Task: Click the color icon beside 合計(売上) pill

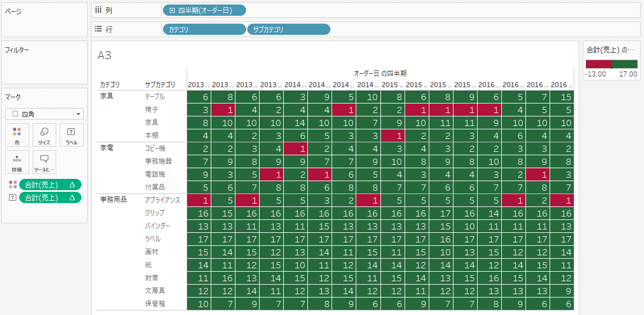Action: coord(13,184)
